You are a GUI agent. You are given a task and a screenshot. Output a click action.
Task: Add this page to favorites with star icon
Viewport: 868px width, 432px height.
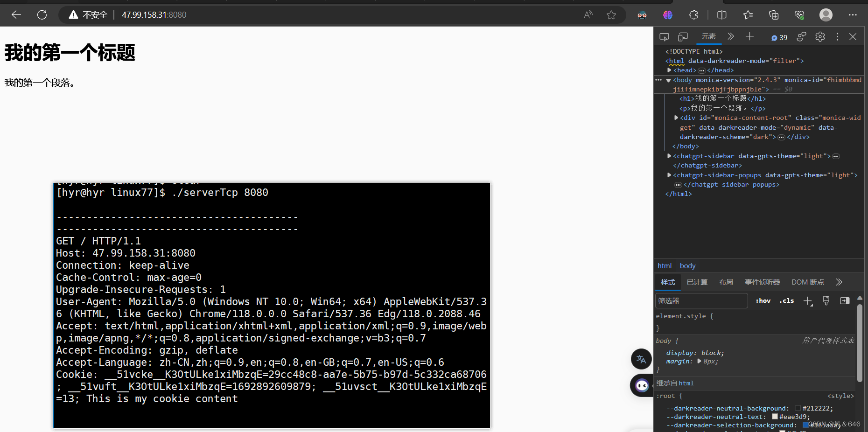pyautogui.click(x=611, y=15)
